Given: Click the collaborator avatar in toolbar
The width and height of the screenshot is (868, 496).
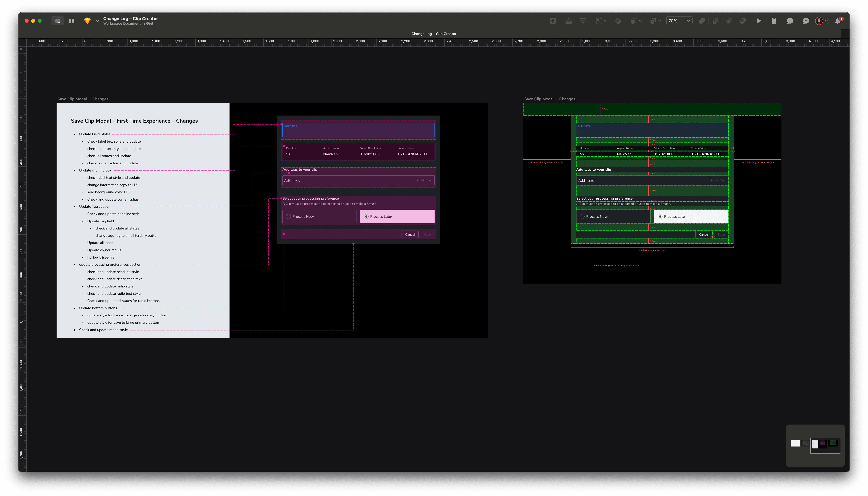Looking at the screenshot, I should 819,21.
